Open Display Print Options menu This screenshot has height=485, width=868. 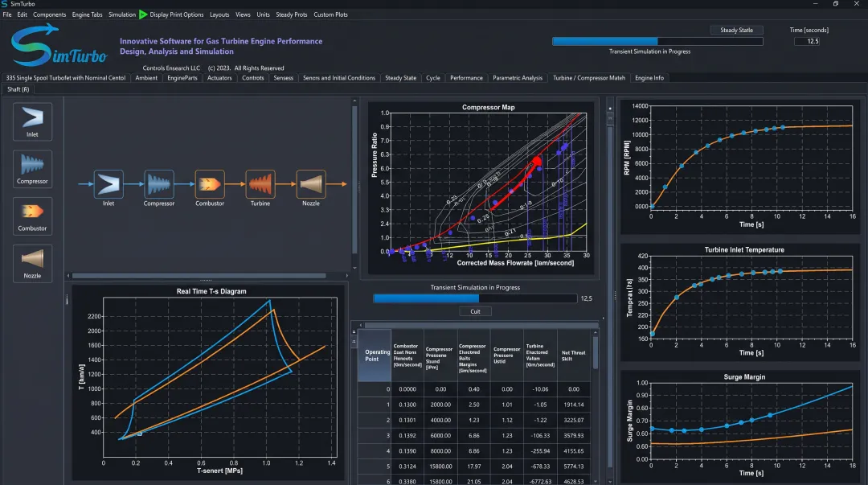177,14
